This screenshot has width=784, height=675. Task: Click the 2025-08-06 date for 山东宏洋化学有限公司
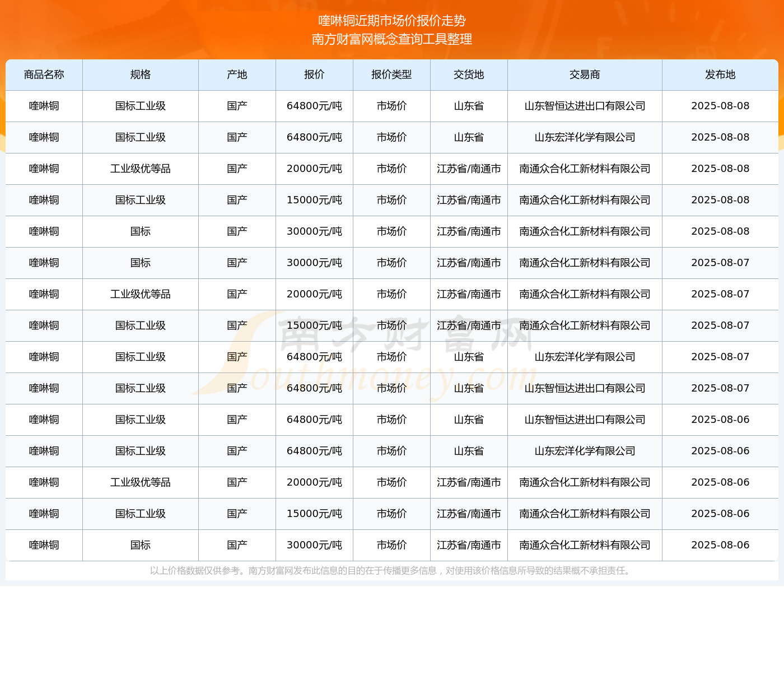(721, 451)
